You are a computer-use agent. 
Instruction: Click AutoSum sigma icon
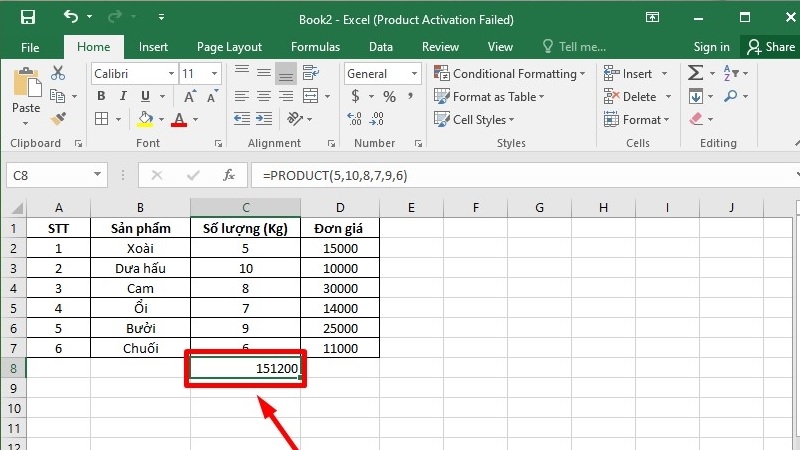coord(695,73)
